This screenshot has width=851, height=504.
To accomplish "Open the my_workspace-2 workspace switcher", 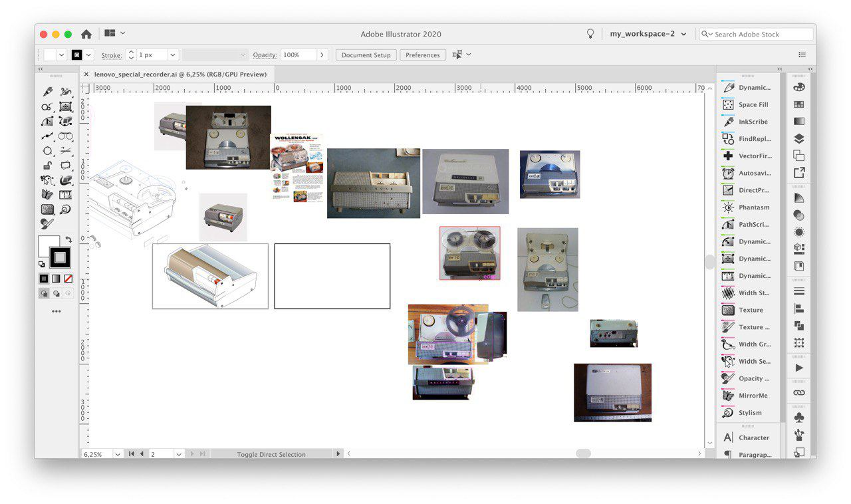I will (648, 34).
